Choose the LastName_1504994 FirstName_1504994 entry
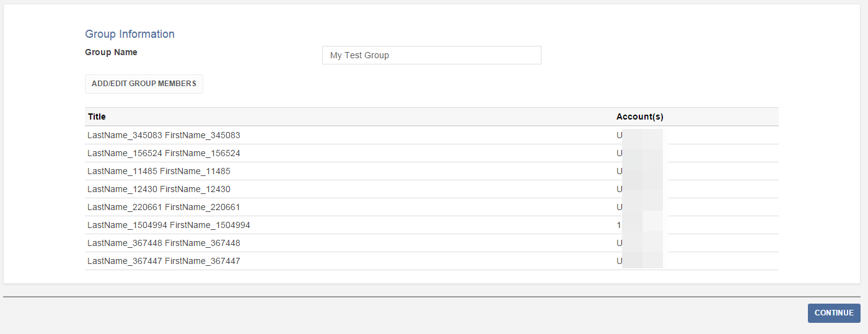The height and width of the screenshot is (334, 868). [x=169, y=225]
